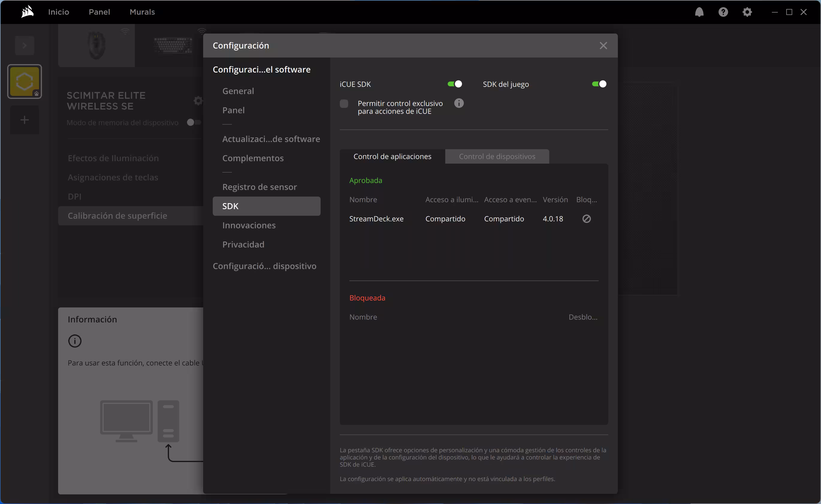
Task: Open the settings gear in top bar
Action: [747, 12]
